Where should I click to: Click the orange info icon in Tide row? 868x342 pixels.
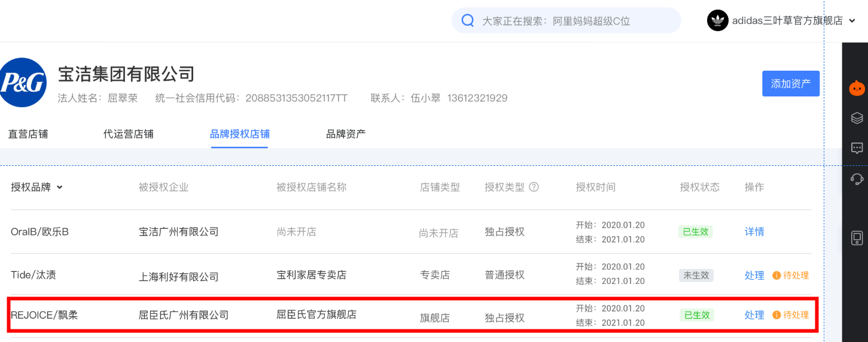(776, 276)
